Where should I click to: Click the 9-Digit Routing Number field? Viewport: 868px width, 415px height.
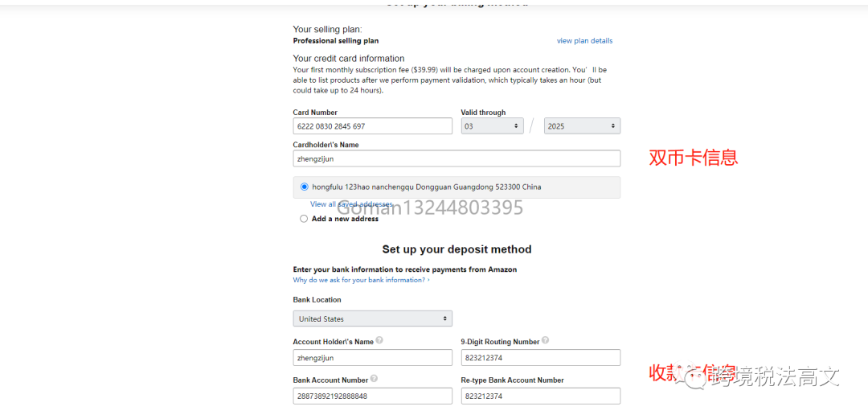pyautogui.click(x=540, y=358)
